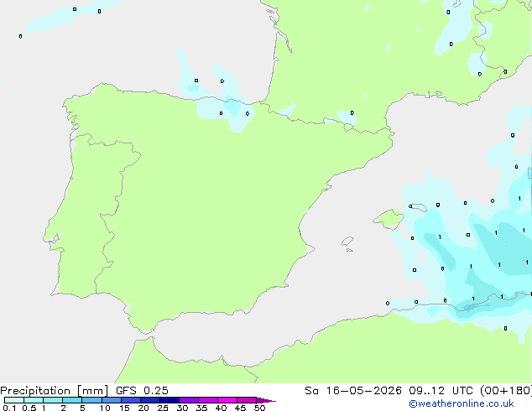Pick the 35–40 mm violet legend swatch
The image size is (532, 411).
coord(208,400)
